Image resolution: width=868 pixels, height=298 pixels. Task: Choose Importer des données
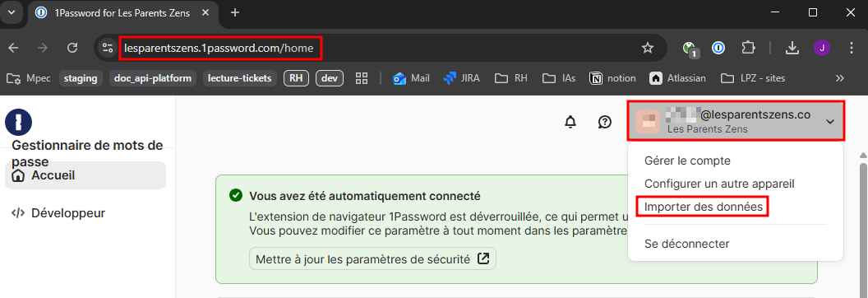click(704, 207)
